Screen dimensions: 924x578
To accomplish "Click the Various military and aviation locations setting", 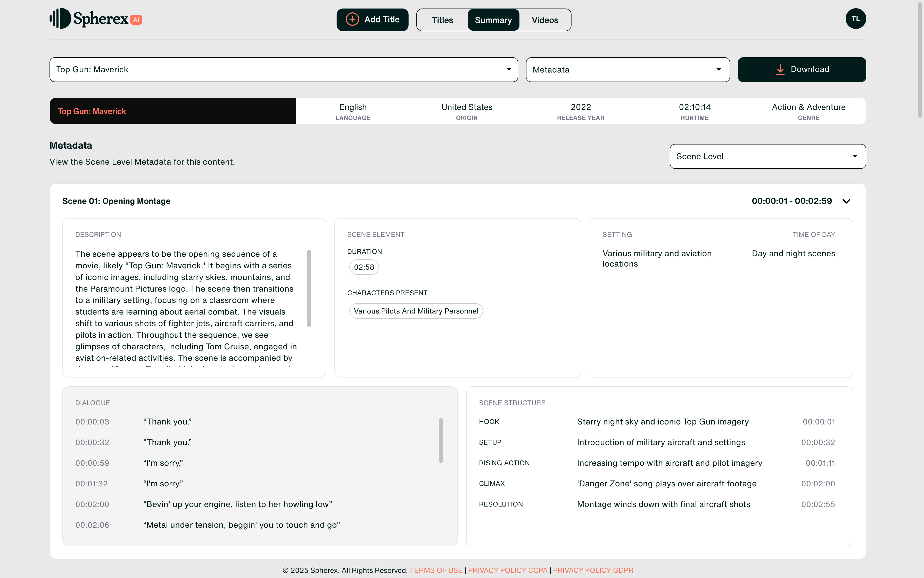I will (x=657, y=258).
